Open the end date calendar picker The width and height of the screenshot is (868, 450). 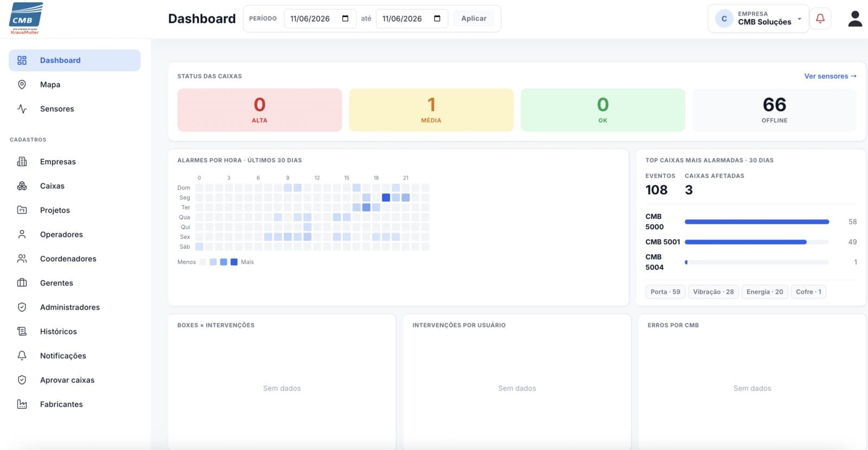437,18
